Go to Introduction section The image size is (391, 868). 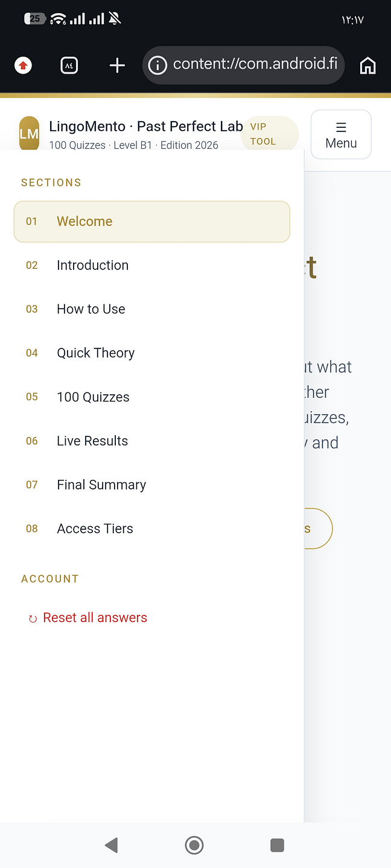tap(152, 265)
